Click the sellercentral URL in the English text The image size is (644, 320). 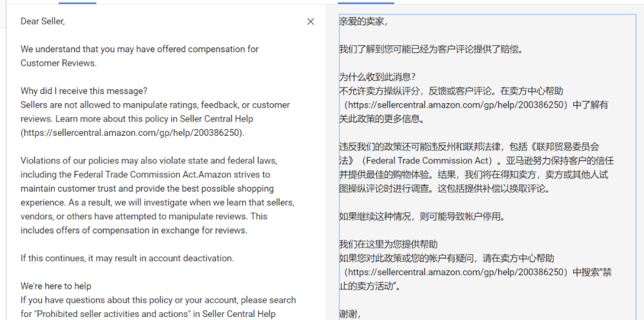(132, 133)
